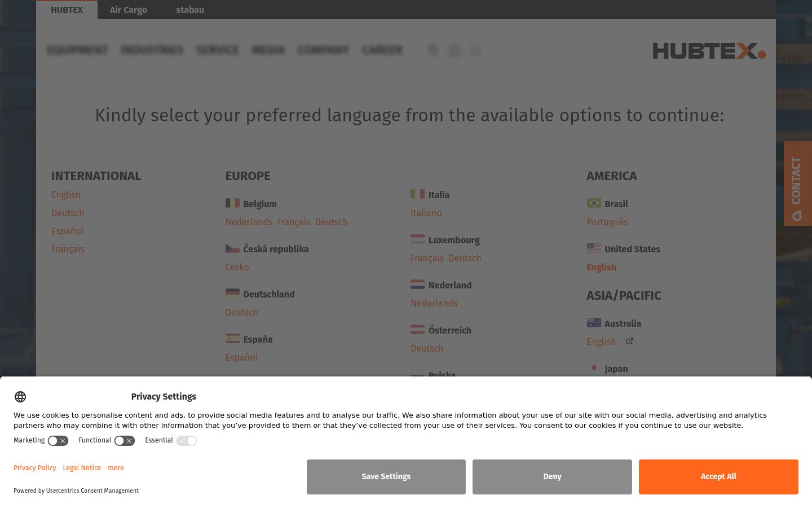Choose Deutsch under Luxembourg

[465, 258]
